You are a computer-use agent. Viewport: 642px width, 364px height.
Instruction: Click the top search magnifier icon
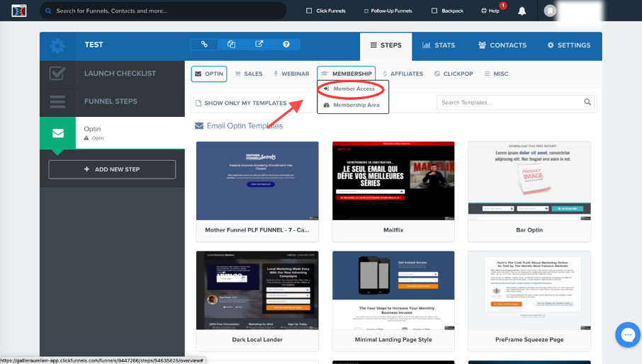point(48,11)
